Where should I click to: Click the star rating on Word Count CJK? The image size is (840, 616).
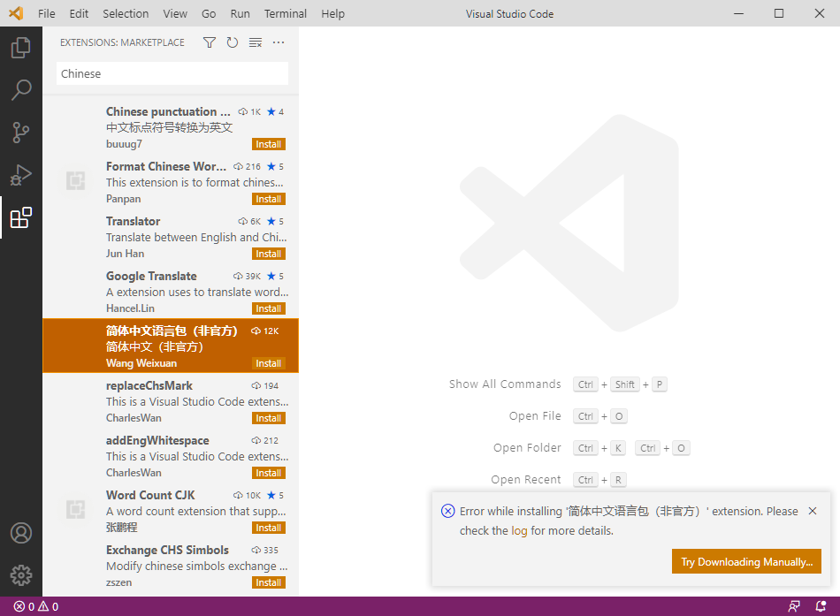tap(275, 496)
